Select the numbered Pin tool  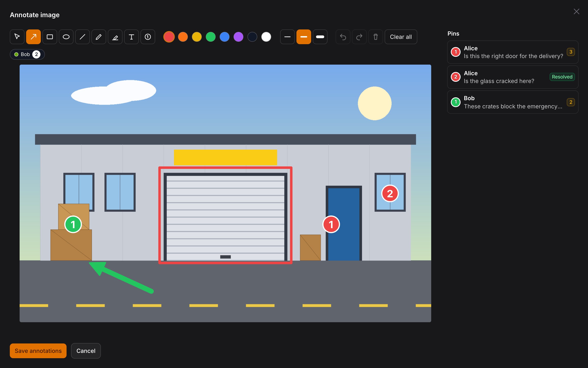point(148,37)
